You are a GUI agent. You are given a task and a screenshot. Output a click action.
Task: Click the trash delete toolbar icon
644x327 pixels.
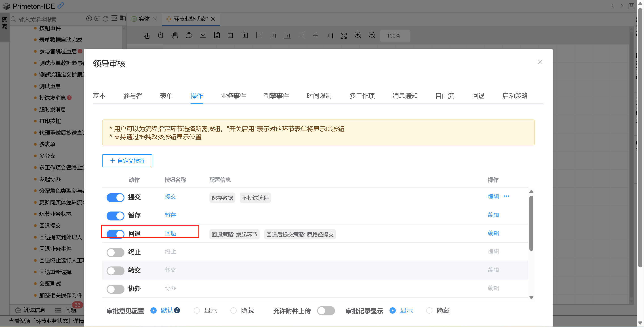tap(245, 35)
